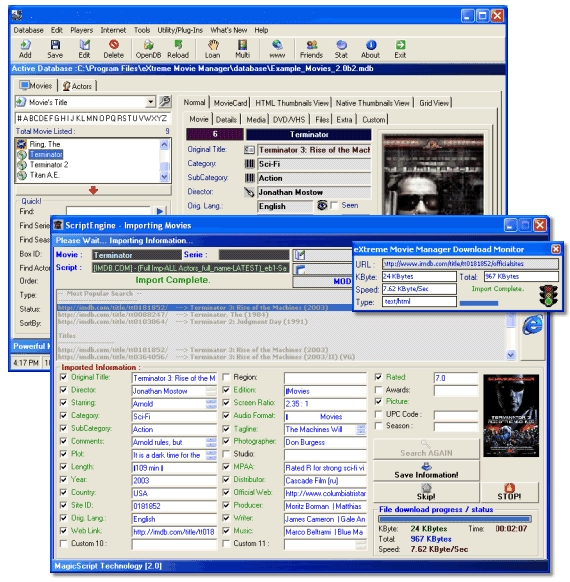Open the Database menu
Image resolution: width=570 pixels, height=582 pixels.
[x=29, y=30]
